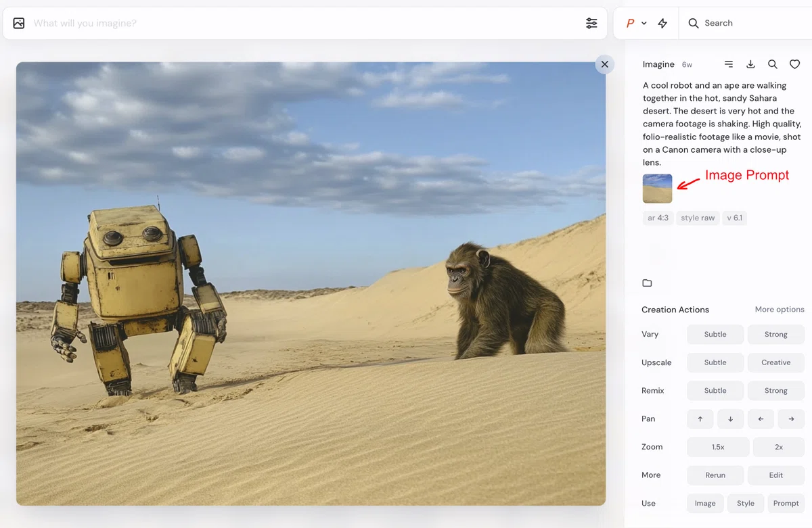This screenshot has width=812, height=528.
Task: Click the 'v 6.1' version tag
Action: [x=734, y=218]
